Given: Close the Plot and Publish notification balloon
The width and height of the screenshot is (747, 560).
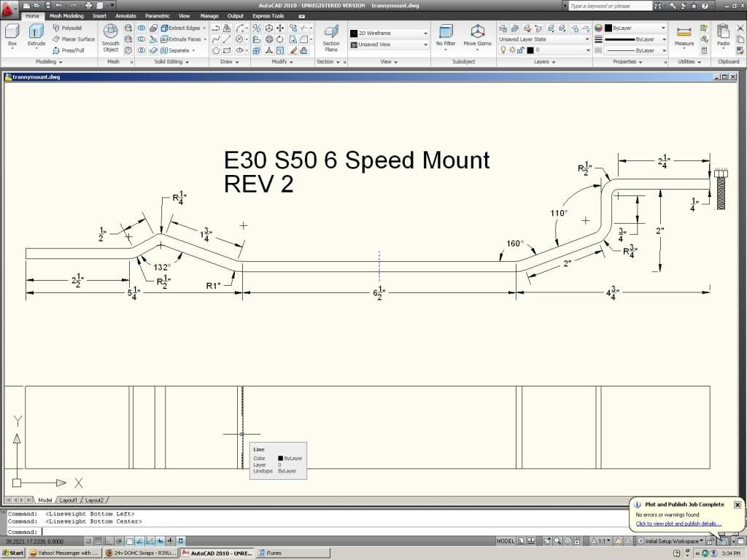Looking at the screenshot, I should tap(737, 505).
